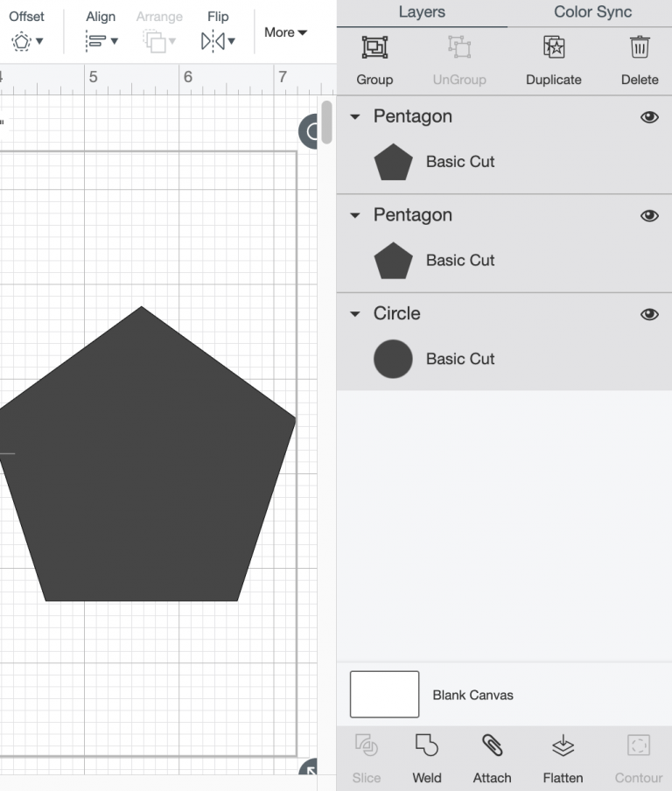Click the Delete label
672x791 pixels.
point(640,80)
